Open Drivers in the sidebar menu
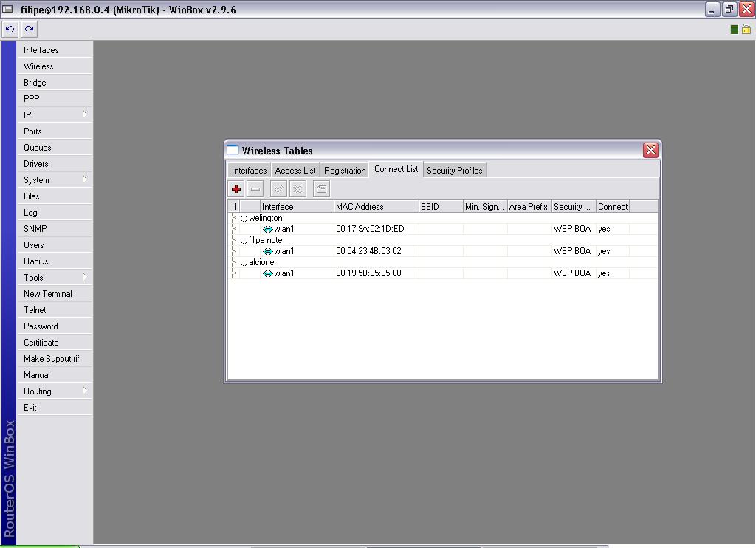This screenshot has height=548, width=756. (x=55, y=164)
